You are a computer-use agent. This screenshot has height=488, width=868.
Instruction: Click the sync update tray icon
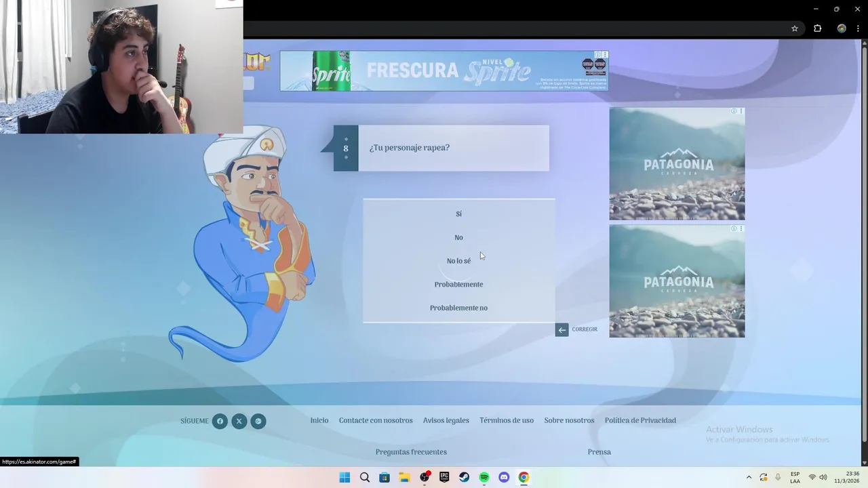click(x=764, y=477)
